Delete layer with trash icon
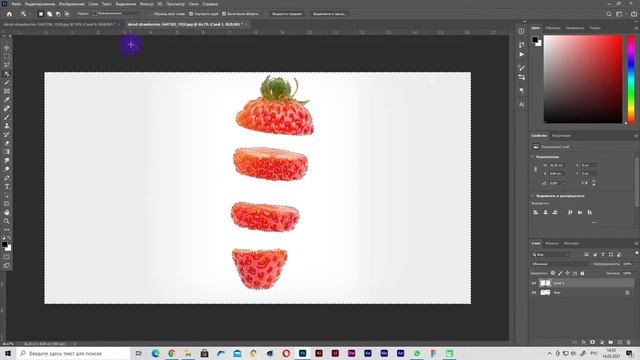This screenshot has width=640, height=360. [629, 342]
